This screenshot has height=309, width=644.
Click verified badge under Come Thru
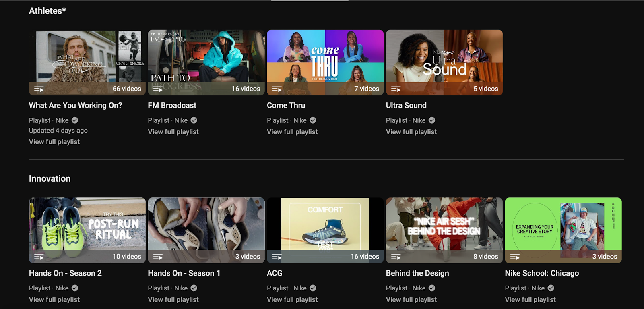[x=313, y=120]
